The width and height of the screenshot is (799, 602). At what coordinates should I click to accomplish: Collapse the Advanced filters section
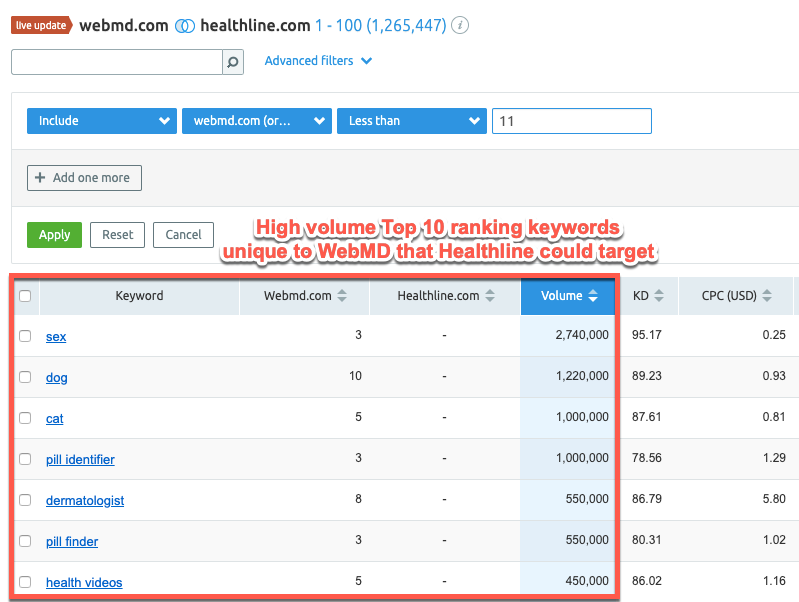point(318,61)
